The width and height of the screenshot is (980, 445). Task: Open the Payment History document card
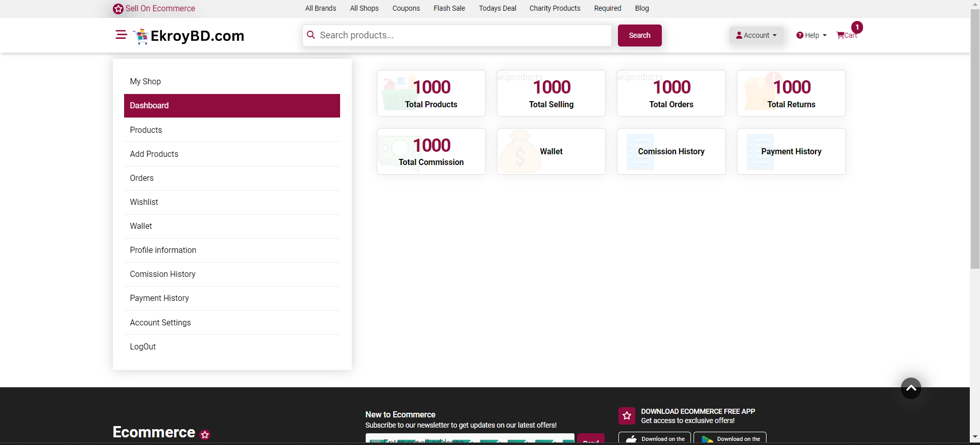[791, 152]
